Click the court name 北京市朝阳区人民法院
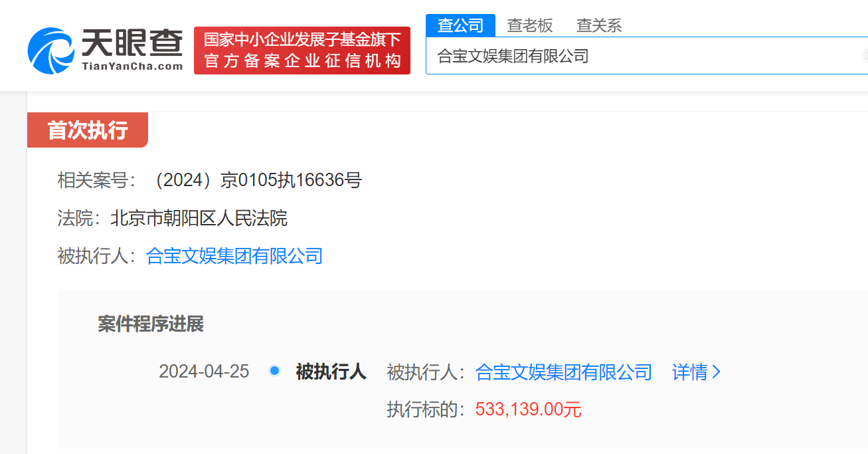 coord(199,218)
